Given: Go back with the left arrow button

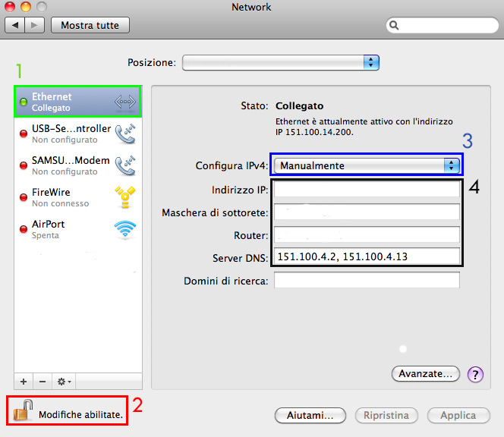Looking at the screenshot, I should coord(16,26).
